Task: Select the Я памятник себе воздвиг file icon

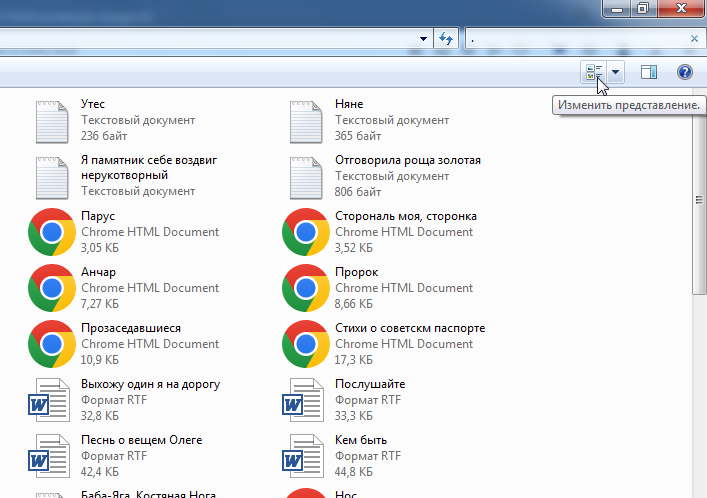Action: (x=52, y=178)
